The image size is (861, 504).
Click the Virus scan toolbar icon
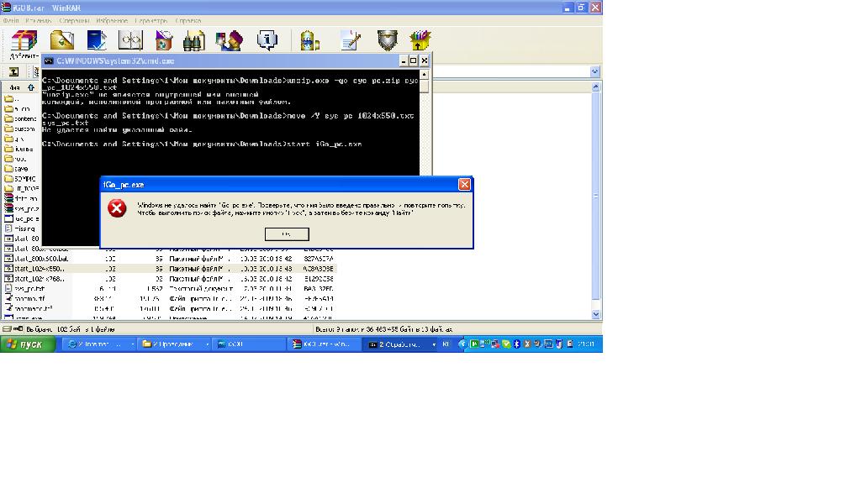click(309, 40)
